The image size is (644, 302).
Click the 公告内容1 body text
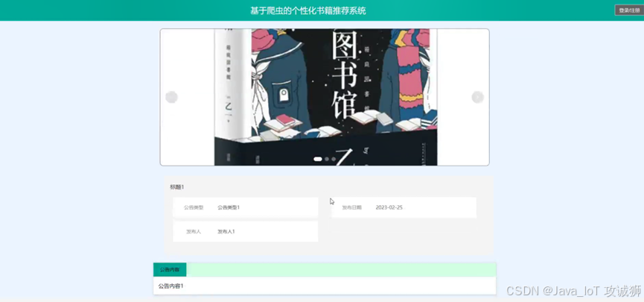pos(170,286)
